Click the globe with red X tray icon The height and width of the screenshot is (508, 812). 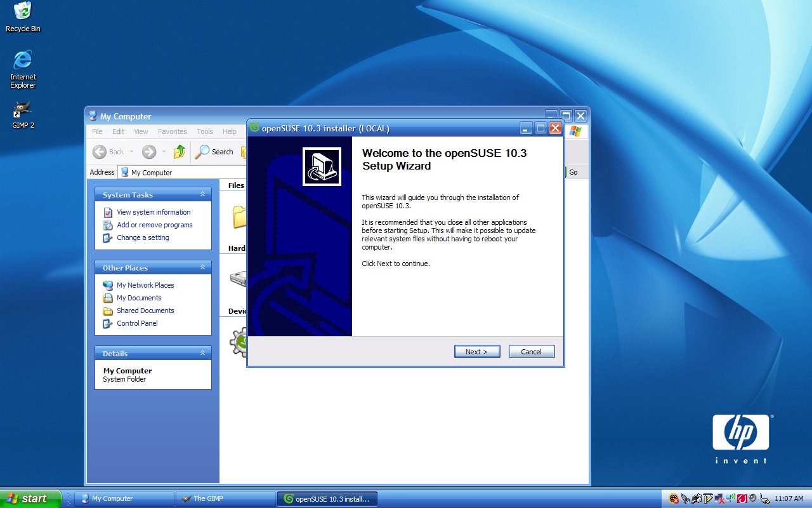point(674,498)
